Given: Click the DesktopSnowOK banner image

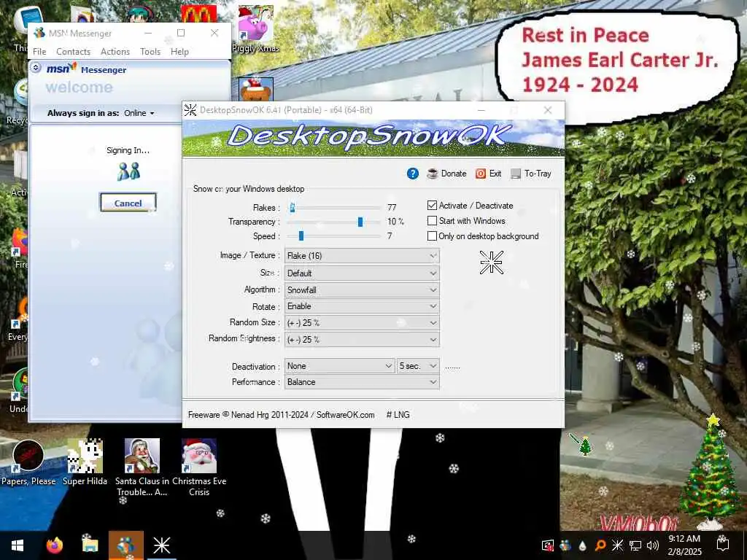Looking at the screenshot, I should tap(373, 138).
